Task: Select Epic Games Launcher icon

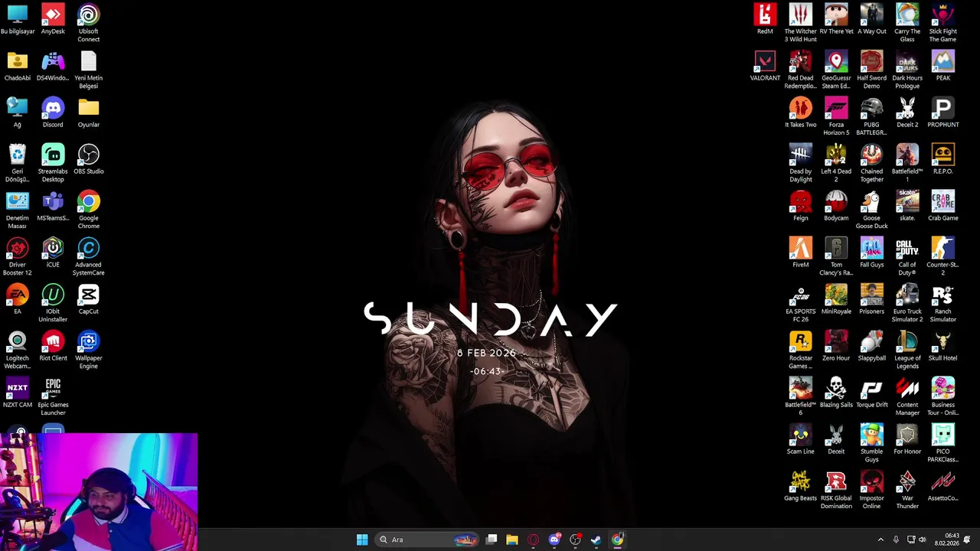Action: [53, 396]
